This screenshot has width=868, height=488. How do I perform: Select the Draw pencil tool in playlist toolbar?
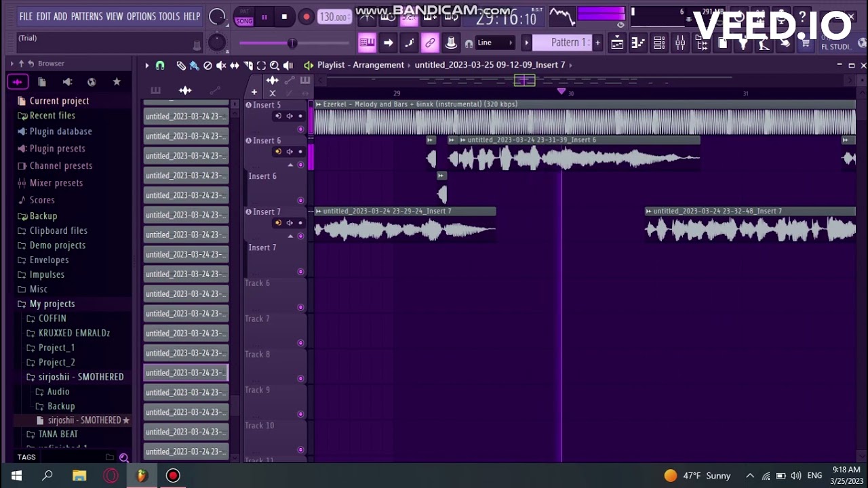181,66
